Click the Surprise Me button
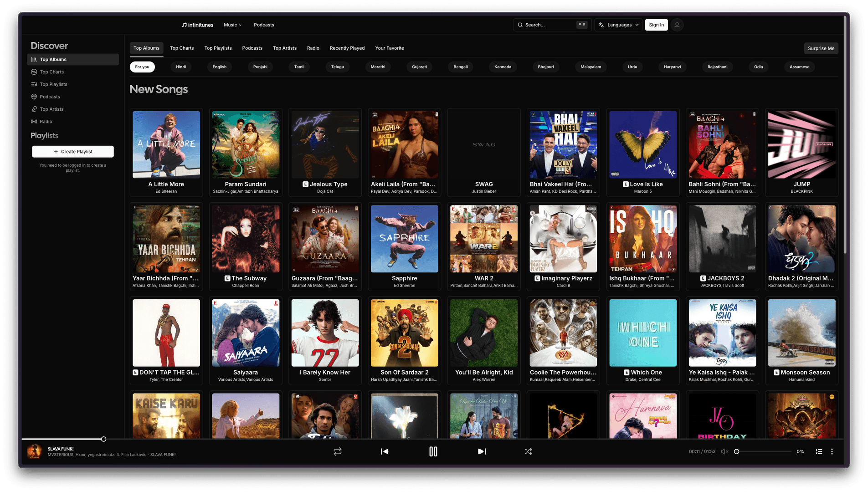Viewport: 868px width, 492px height. pos(821,48)
